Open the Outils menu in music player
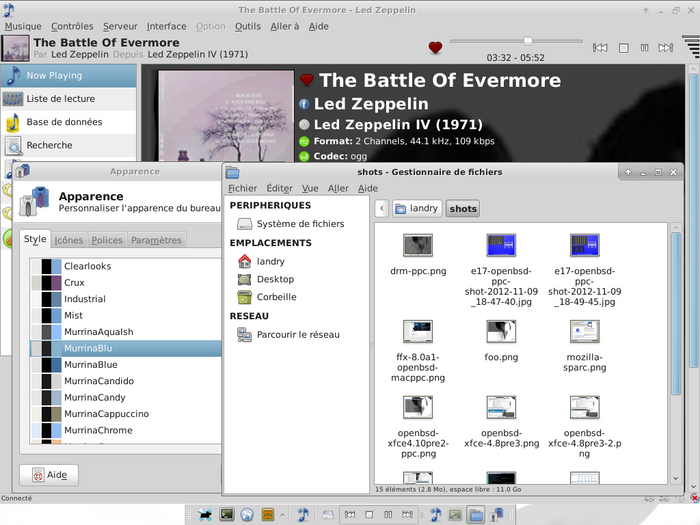The height and width of the screenshot is (525, 700). click(247, 26)
